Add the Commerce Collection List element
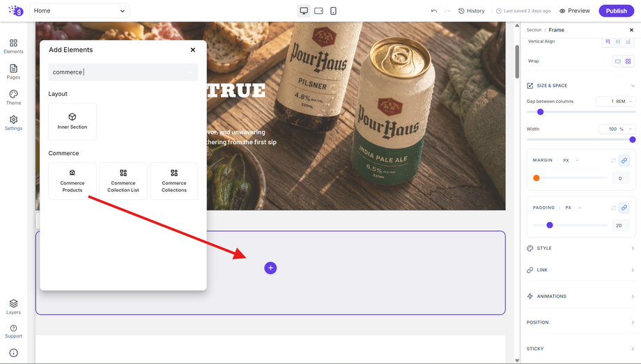Viewport: 641px width, 364px height. pyautogui.click(x=123, y=181)
